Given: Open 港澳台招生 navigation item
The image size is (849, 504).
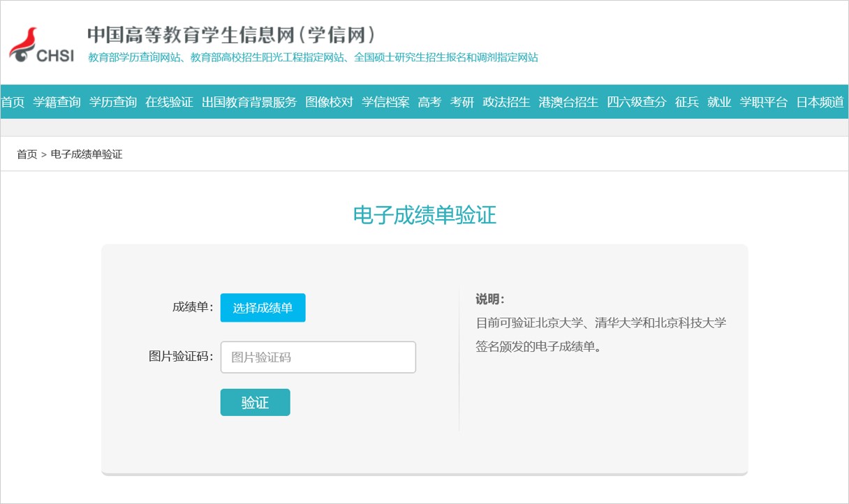Looking at the screenshot, I should (568, 102).
